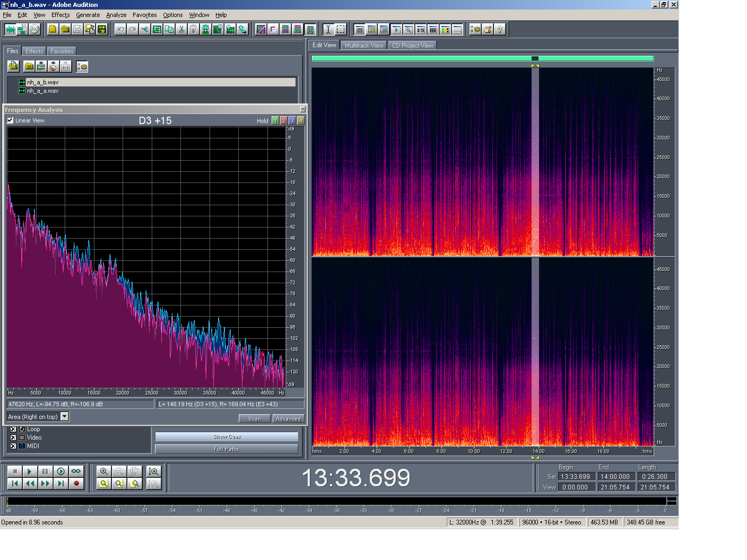Click the Zoom In Horizontally magnifier
The width and height of the screenshot is (747, 560).
(104, 471)
